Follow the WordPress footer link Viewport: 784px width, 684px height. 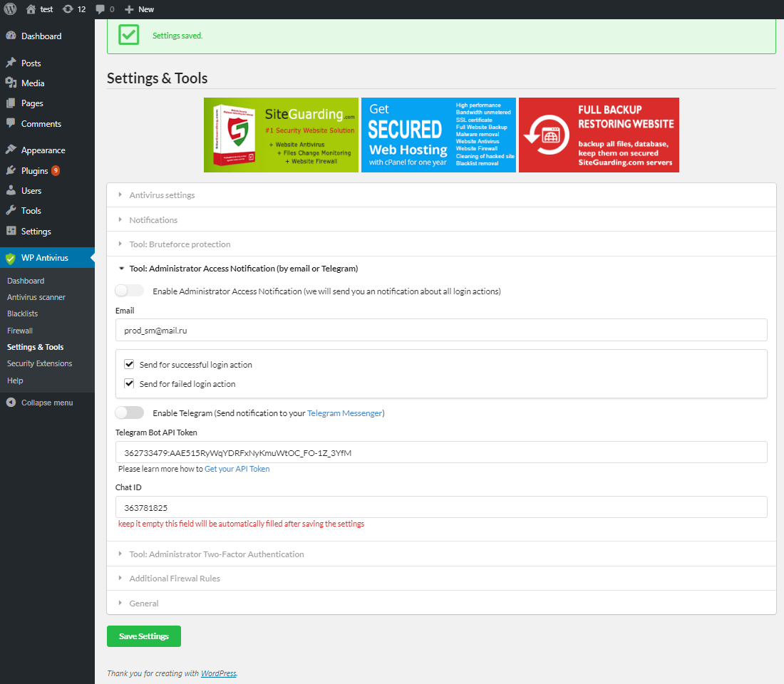tap(219, 673)
